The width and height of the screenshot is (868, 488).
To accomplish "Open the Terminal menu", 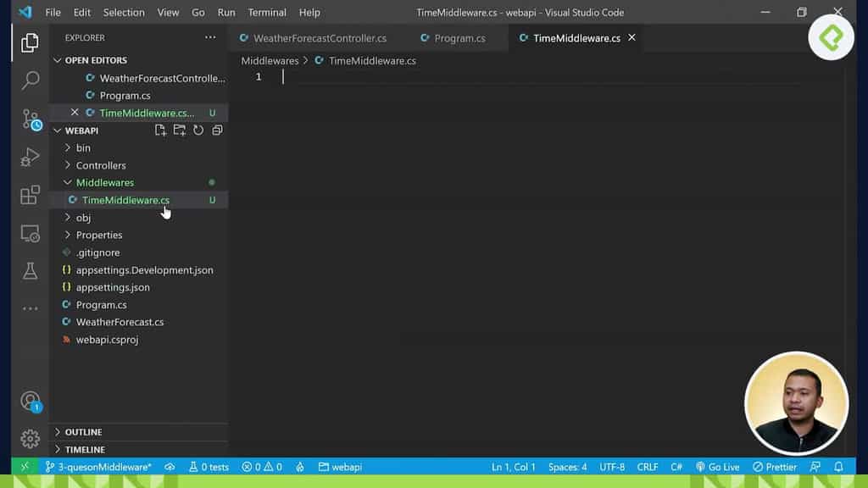I will (x=266, y=12).
